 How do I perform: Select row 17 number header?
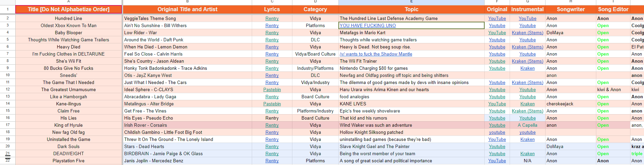coord(7,125)
